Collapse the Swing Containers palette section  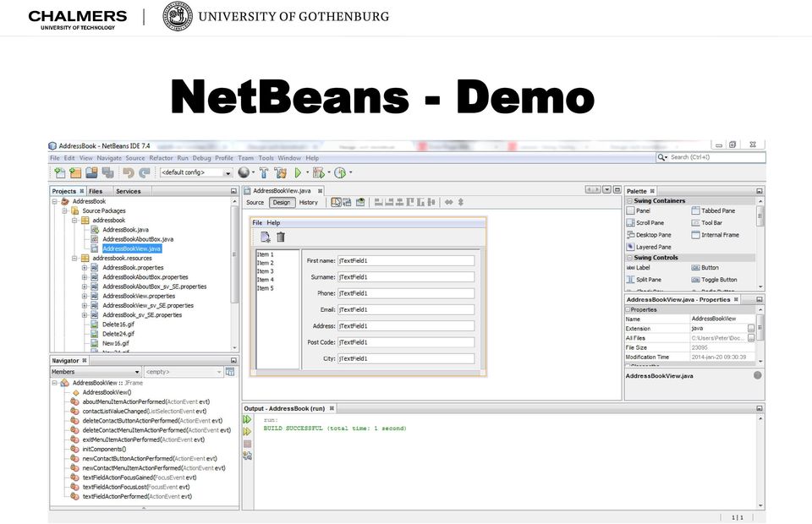coord(629,200)
